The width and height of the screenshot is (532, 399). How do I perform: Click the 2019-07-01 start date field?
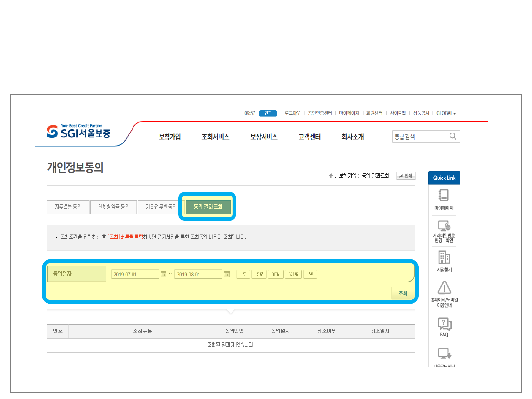(x=134, y=274)
